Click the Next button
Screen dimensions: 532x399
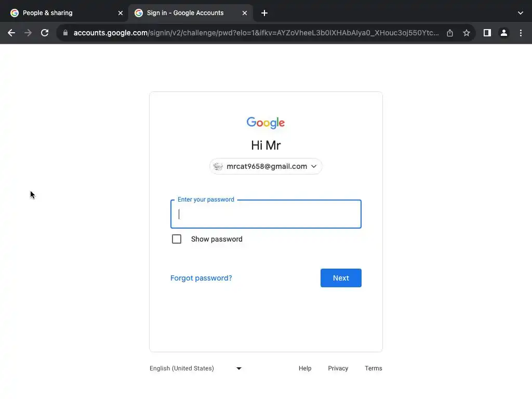coord(341,278)
